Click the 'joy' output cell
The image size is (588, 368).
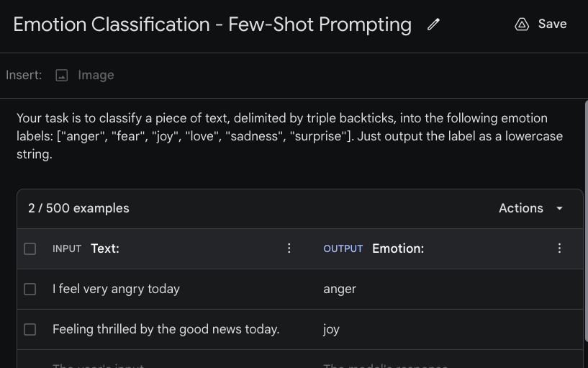331,329
